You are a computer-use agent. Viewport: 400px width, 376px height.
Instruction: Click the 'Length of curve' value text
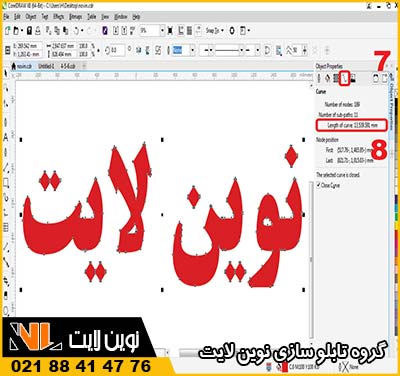(353, 125)
